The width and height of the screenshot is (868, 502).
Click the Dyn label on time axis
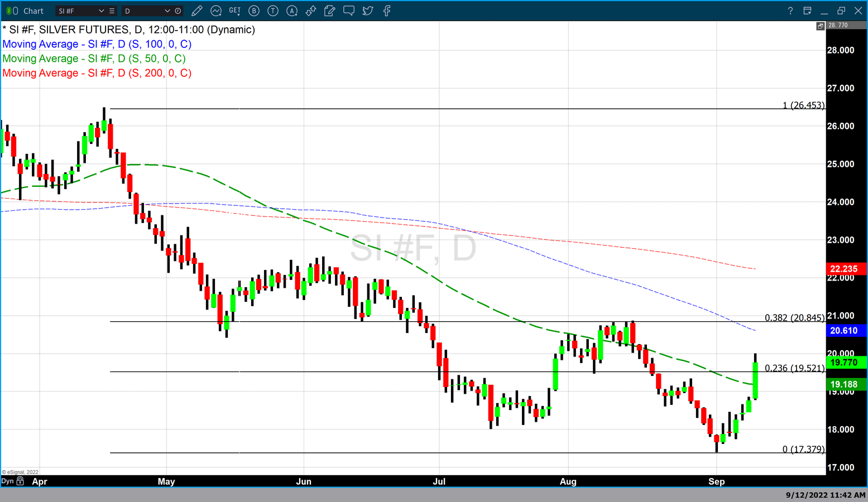(7, 481)
